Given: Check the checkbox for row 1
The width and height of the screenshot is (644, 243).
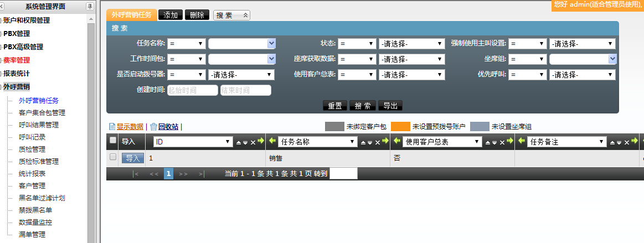Looking at the screenshot, I should click(113, 157).
